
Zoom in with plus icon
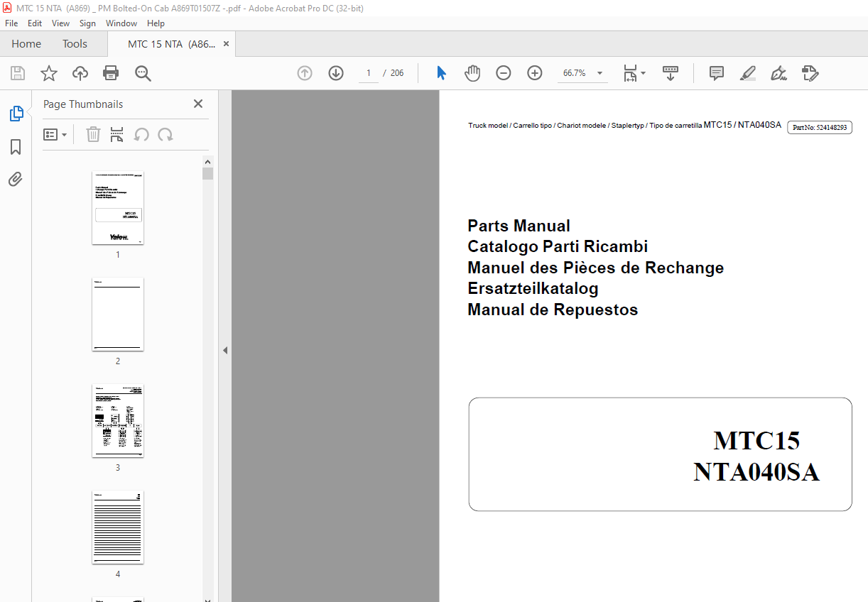point(535,73)
